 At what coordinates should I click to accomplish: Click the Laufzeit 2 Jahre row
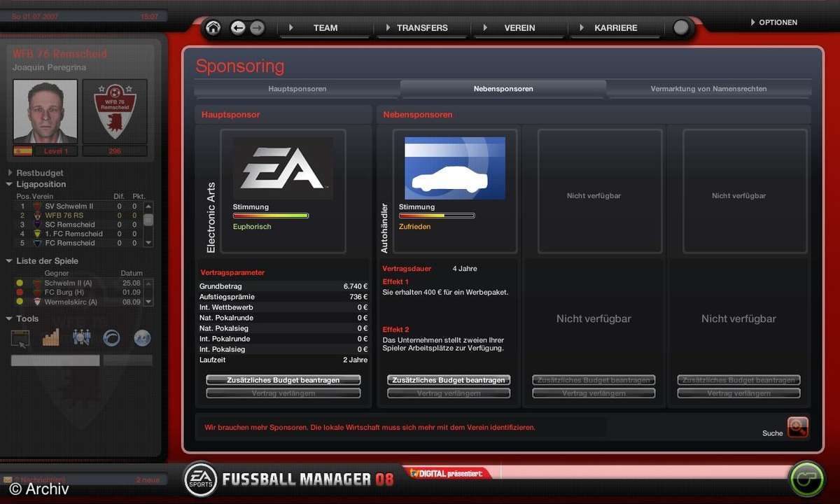283,360
